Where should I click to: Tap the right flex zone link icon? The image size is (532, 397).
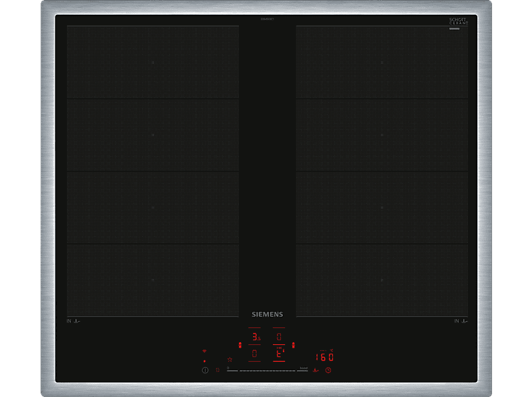294,345
